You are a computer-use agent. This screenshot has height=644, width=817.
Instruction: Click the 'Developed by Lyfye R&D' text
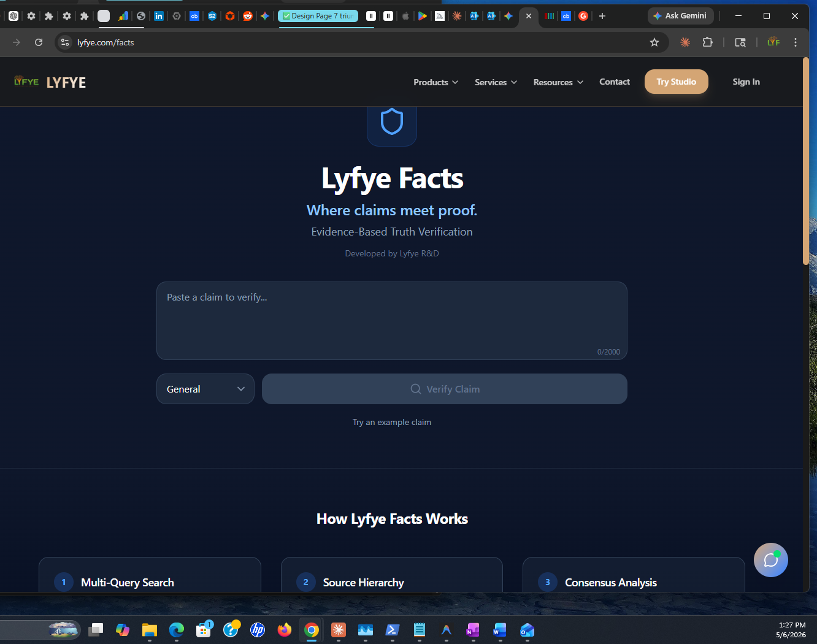point(392,253)
